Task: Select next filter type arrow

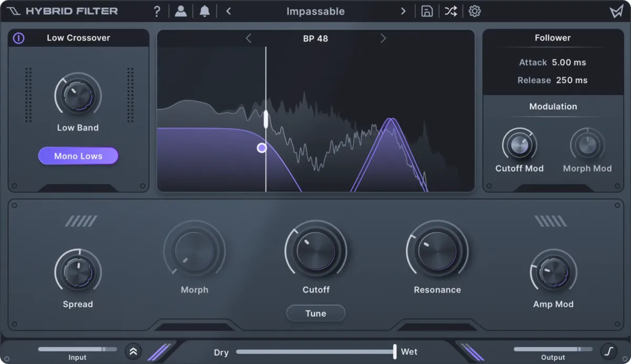Action: [383, 38]
